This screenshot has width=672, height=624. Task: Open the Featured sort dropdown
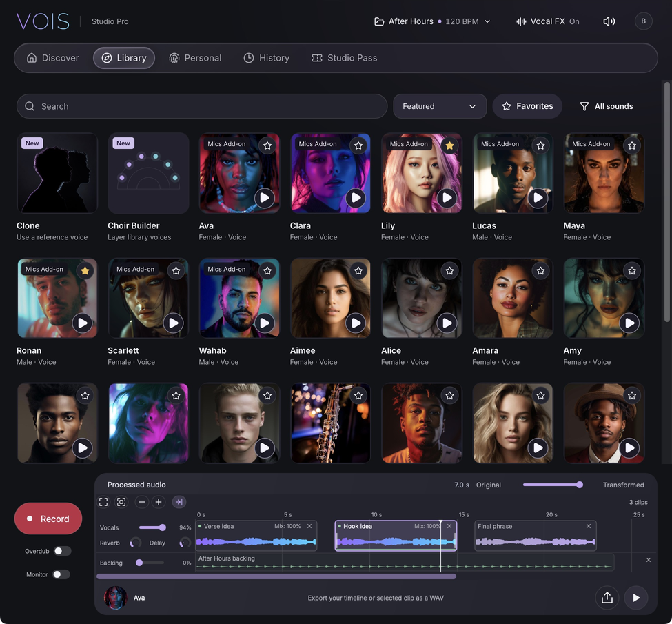(x=440, y=106)
